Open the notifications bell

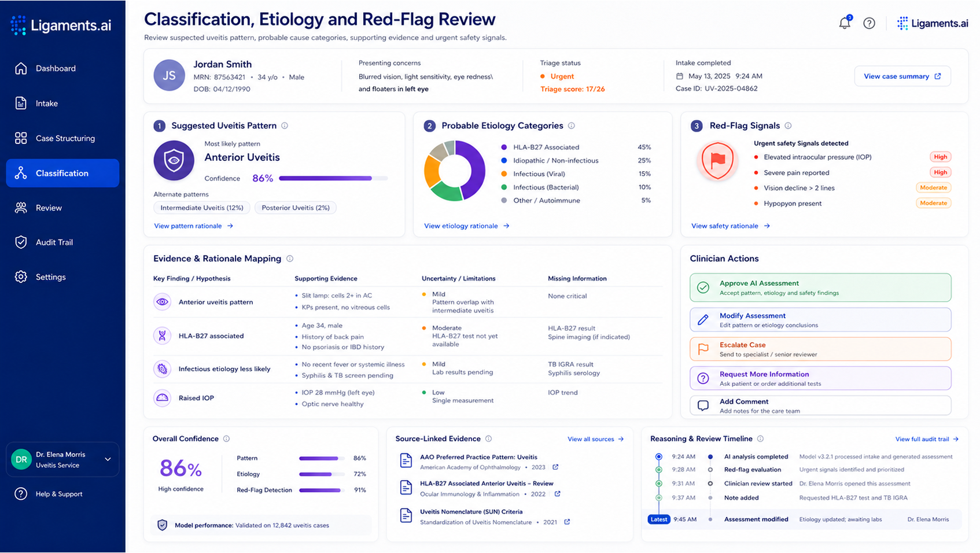(845, 23)
